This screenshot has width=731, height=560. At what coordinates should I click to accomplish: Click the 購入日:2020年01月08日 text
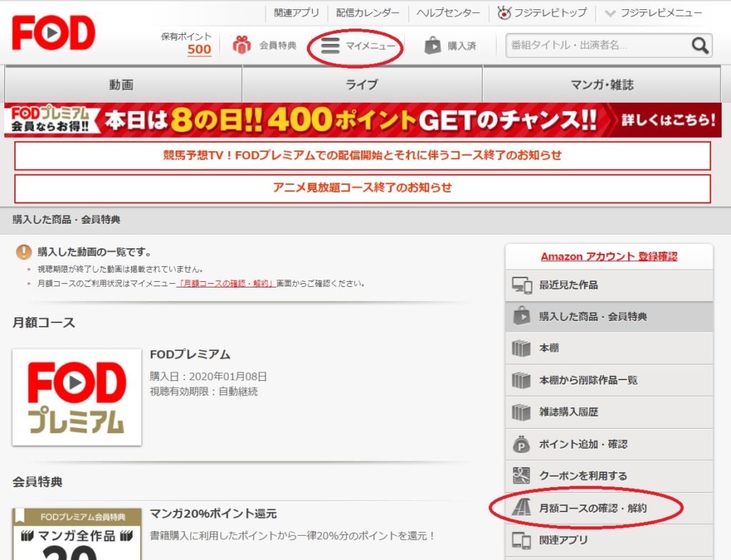coord(208,377)
